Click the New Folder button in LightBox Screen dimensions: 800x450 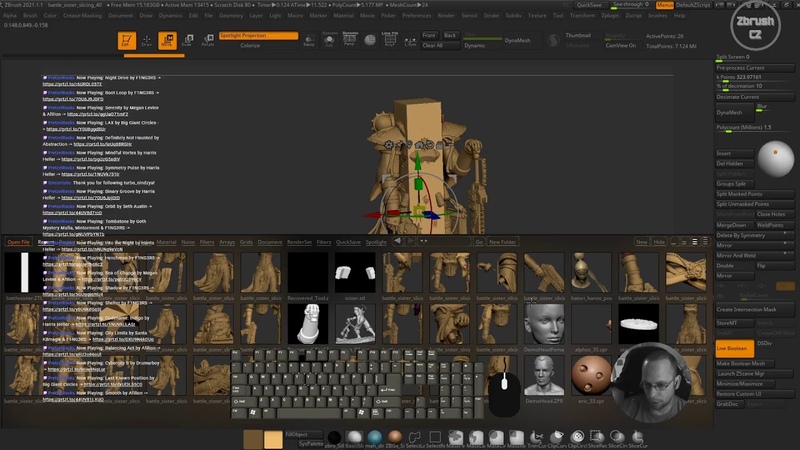(x=502, y=242)
